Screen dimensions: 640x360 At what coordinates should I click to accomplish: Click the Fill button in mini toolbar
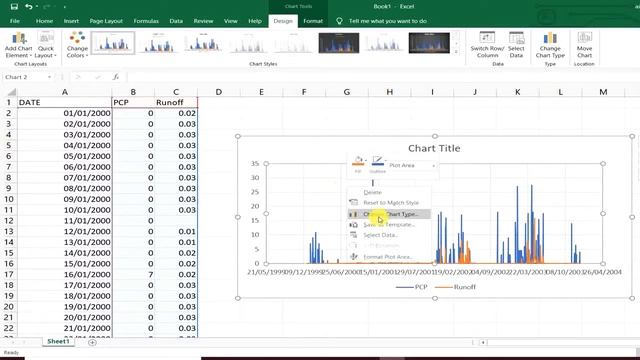(358, 164)
